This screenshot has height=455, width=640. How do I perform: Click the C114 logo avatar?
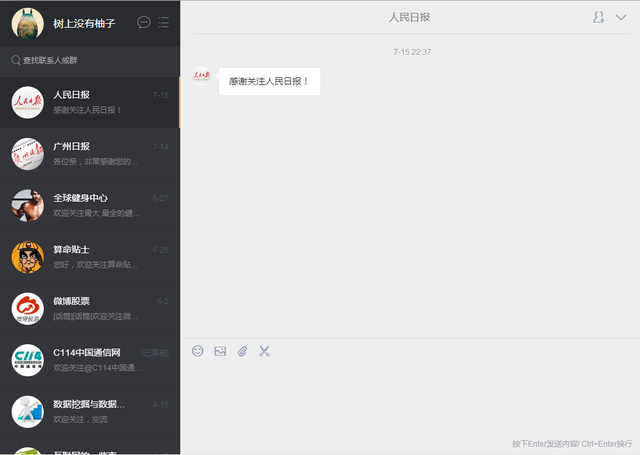[x=28, y=360]
